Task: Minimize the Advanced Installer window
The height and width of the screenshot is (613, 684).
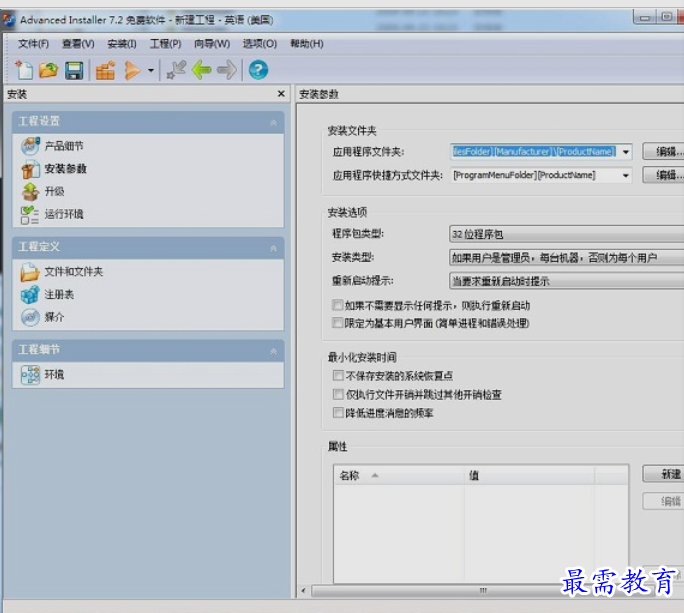Action: [645, 18]
